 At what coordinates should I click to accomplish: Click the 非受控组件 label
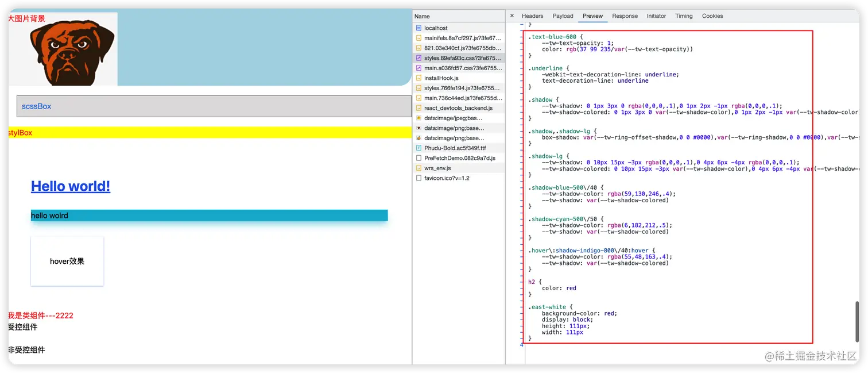click(26, 350)
